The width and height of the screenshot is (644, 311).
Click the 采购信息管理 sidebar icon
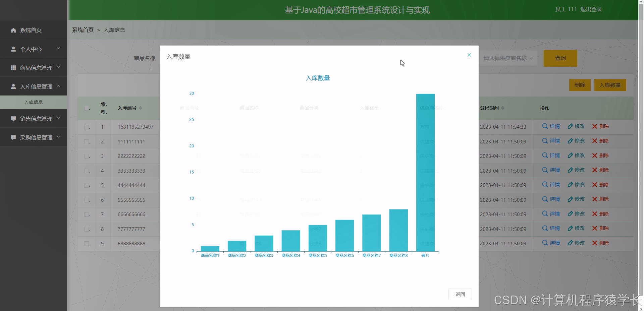coord(13,137)
